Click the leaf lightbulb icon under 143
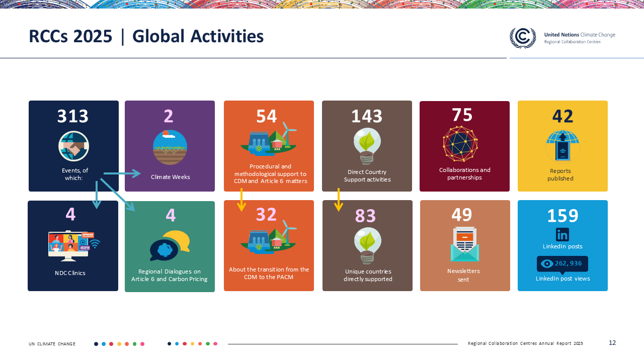This screenshot has height=362, width=644. [x=367, y=146]
